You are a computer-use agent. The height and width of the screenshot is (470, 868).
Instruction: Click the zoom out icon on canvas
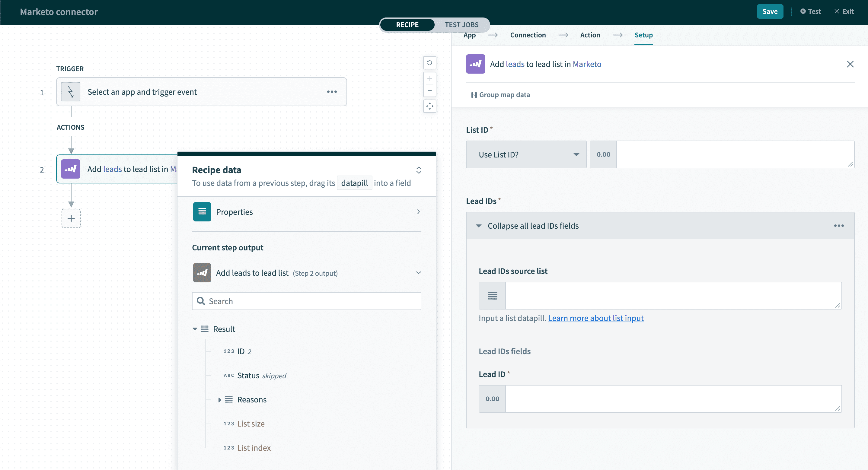[429, 91]
